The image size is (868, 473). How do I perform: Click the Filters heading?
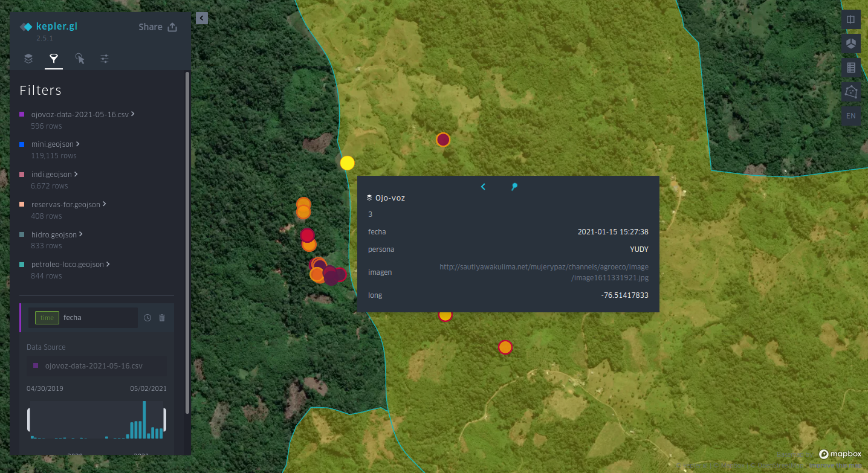pos(40,91)
